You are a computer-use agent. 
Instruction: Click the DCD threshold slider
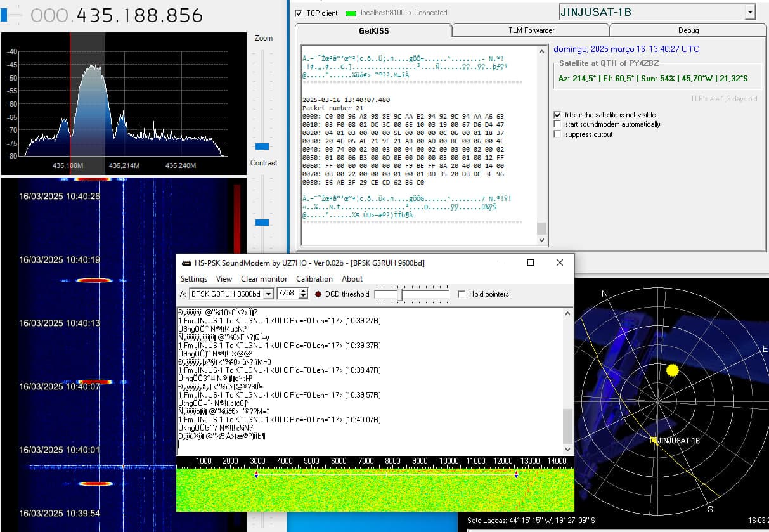pyautogui.click(x=399, y=294)
